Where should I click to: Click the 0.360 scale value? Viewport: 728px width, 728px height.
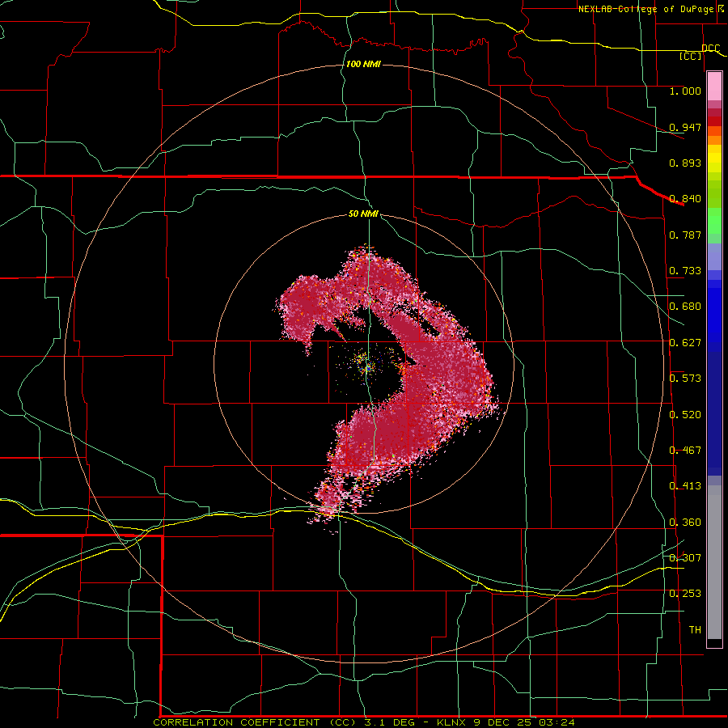point(685,523)
